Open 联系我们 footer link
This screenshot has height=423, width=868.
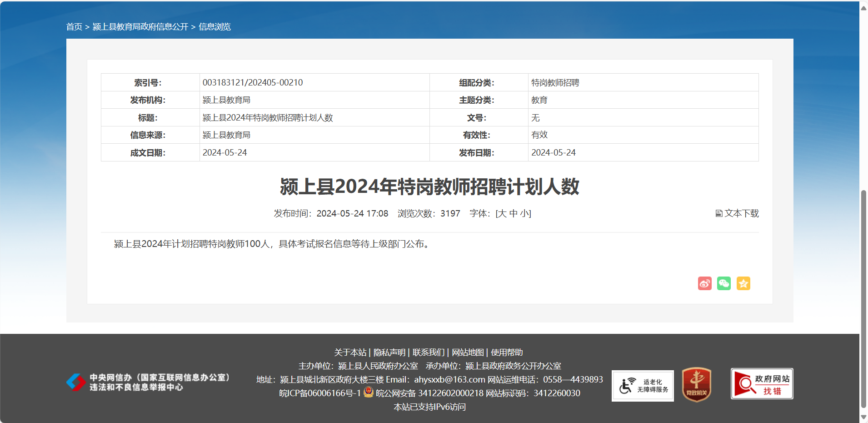[x=428, y=352]
